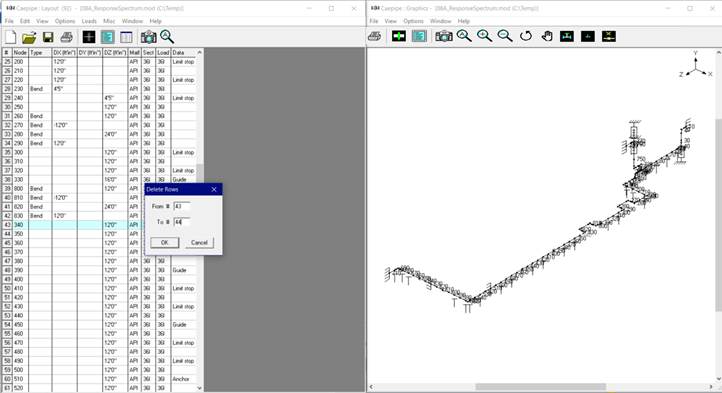This screenshot has width=722, height=393.
Task: Close the Delete Rows dialog
Action: coord(214,189)
